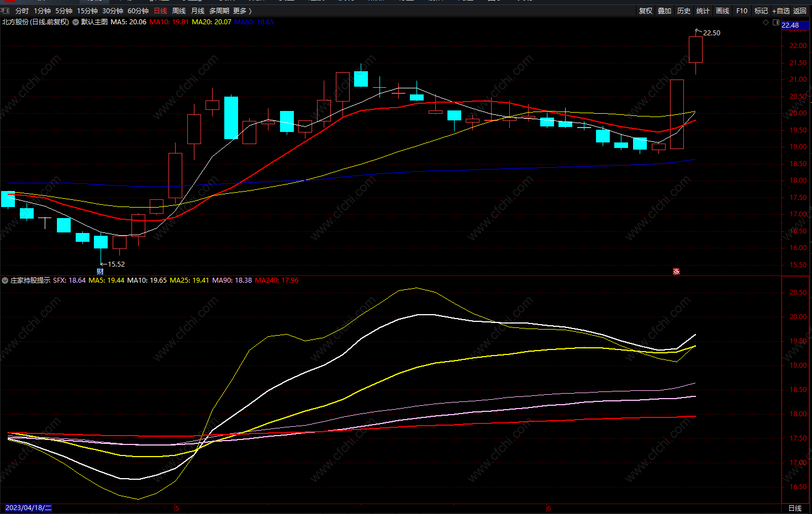Switch to 周线 weekly chart
Screen dimensions: 812x514
(x=179, y=10)
